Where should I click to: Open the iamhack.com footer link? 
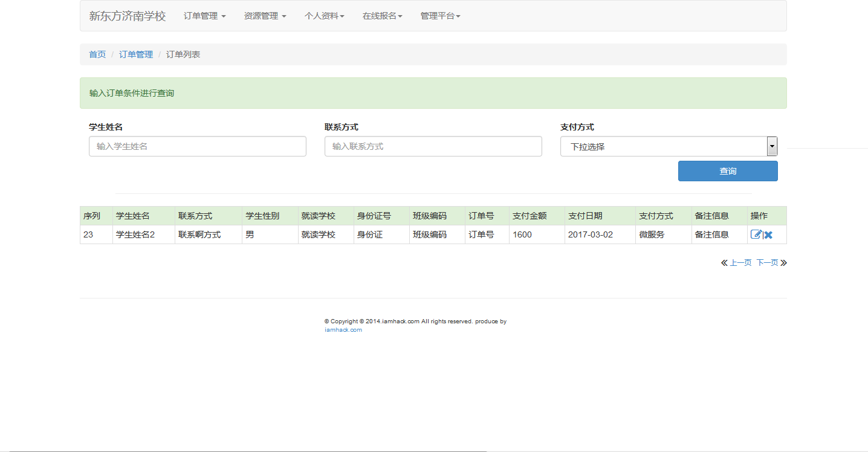pos(343,330)
